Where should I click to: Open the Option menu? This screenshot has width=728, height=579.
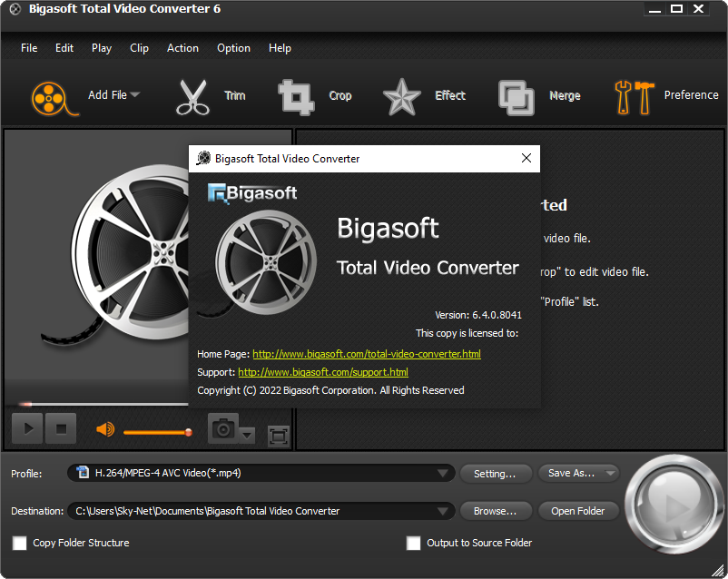(233, 48)
